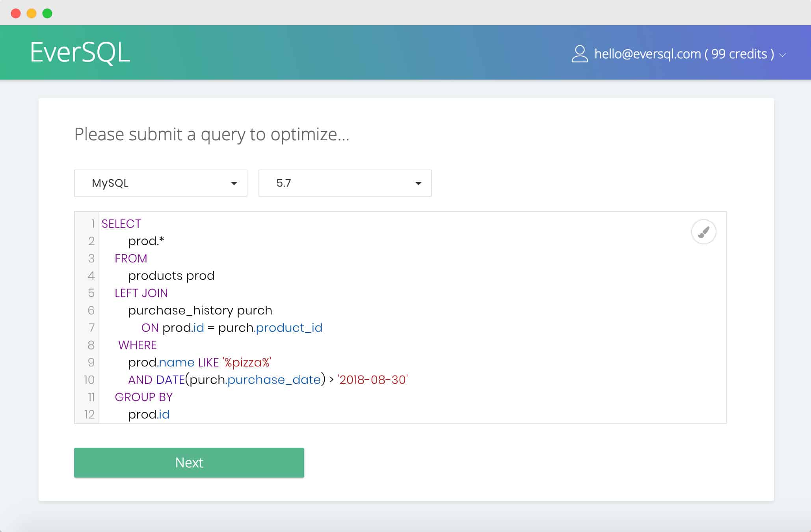Click the WHERE keyword in query
811x532 pixels.
(138, 345)
